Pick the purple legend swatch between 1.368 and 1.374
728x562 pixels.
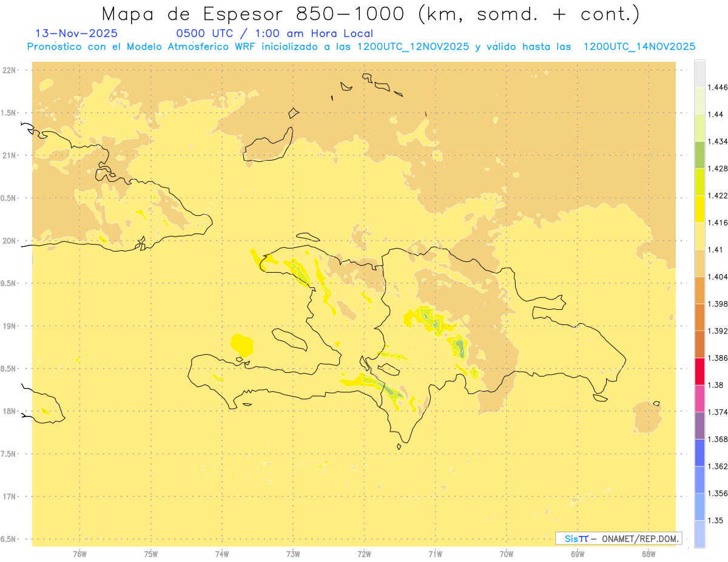699,426
